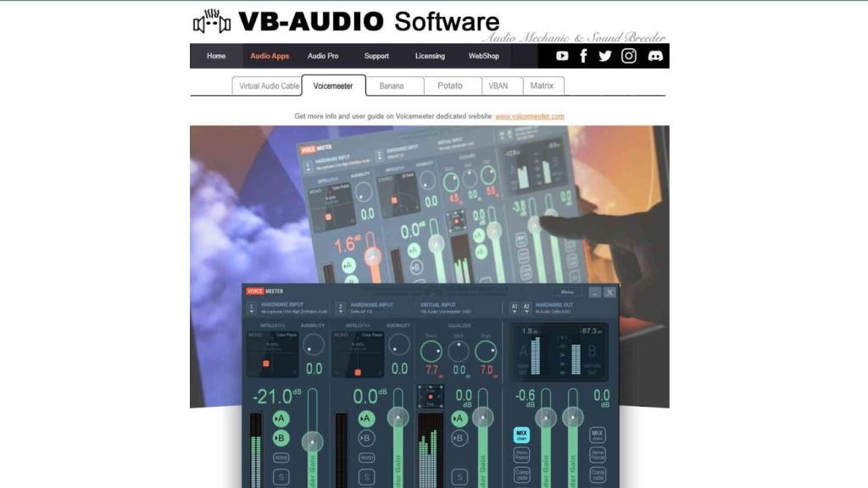Open the VB-Audio YouTube channel icon

(562, 56)
